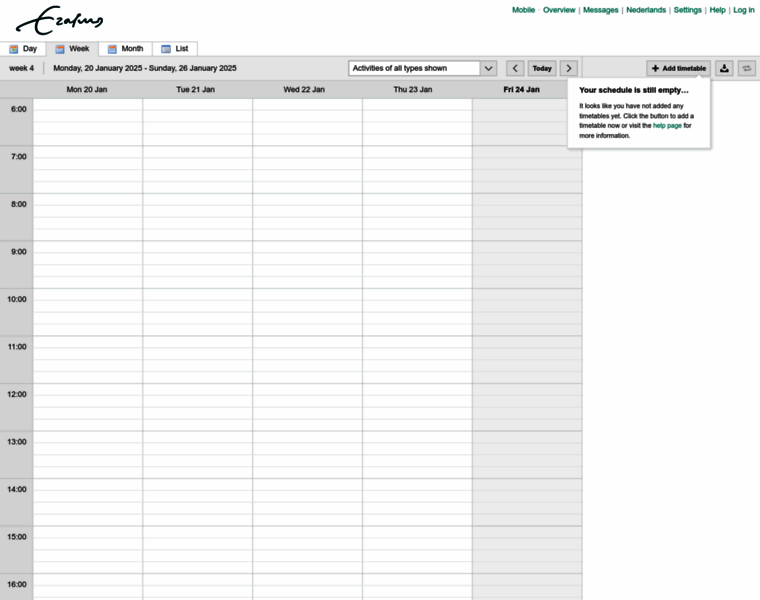
Task: Click the Erasmus logo
Action: click(59, 20)
